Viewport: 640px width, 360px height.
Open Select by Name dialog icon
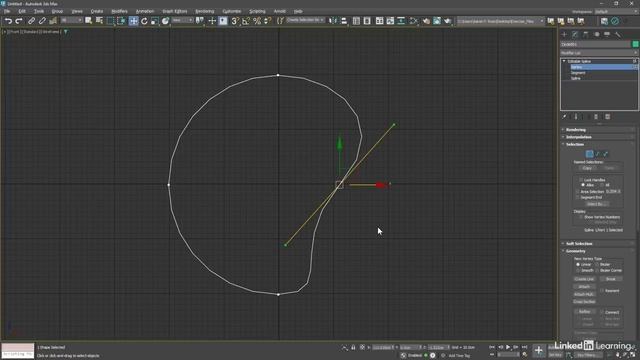pyautogui.click(x=99, y=21)
